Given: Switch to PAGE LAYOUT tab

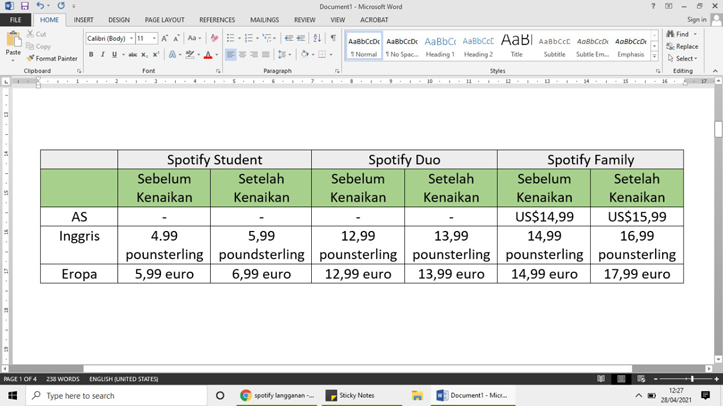Looking at the screenshot, I should 165,20.
